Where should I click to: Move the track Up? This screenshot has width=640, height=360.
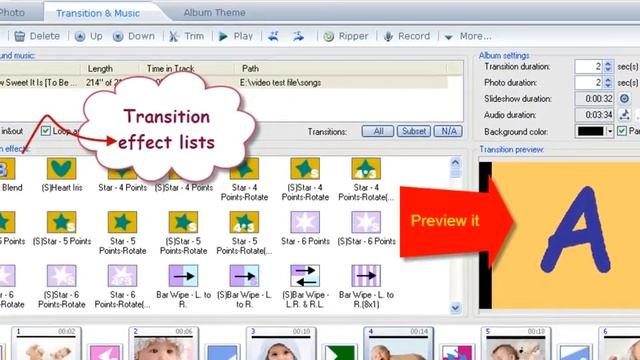coord(89,36)
